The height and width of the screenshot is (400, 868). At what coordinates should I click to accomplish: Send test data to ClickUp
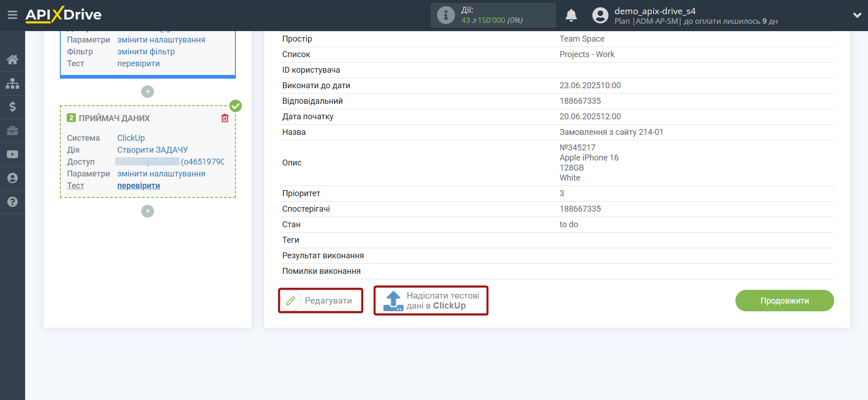point(431,301)
